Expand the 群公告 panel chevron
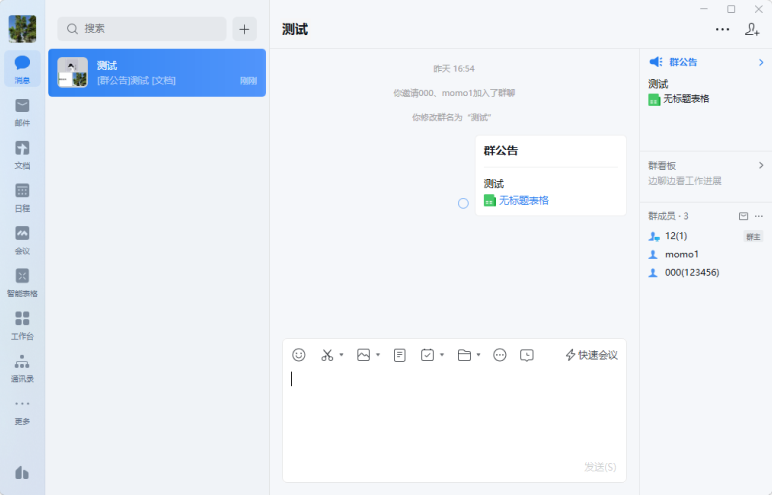772x495 pixels. 761,62
